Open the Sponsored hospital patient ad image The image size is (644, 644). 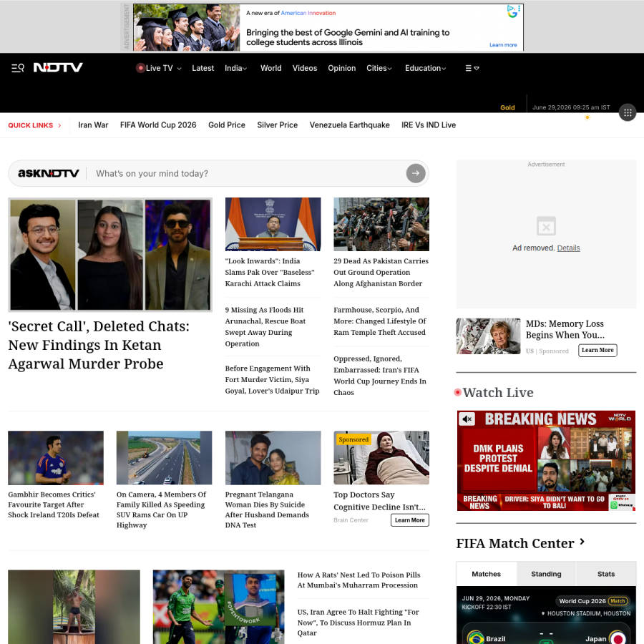pos(381,457)
